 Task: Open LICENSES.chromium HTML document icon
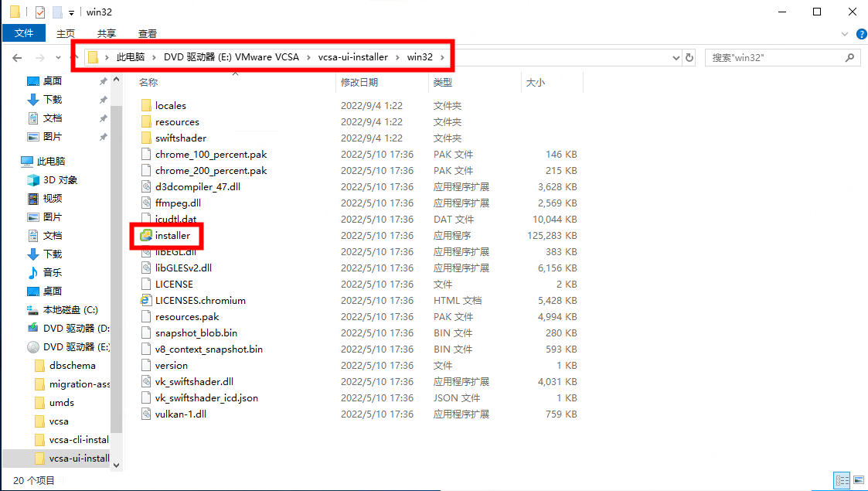pos(146,300)
